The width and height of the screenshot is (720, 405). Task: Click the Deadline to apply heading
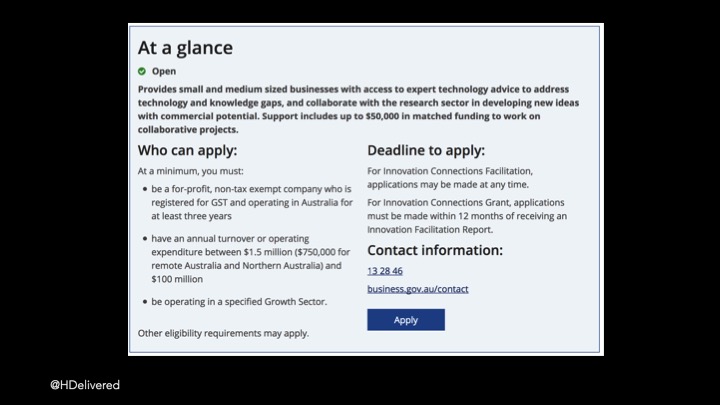tap(426, 150)
